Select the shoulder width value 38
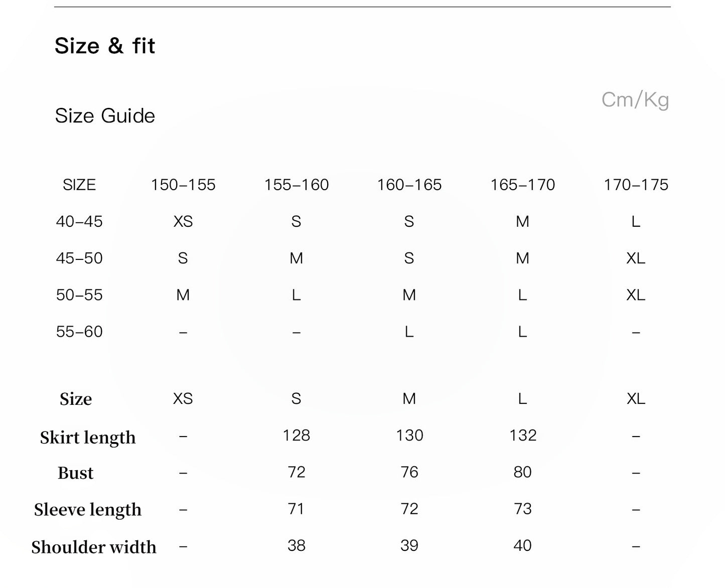 pos(297,546)
